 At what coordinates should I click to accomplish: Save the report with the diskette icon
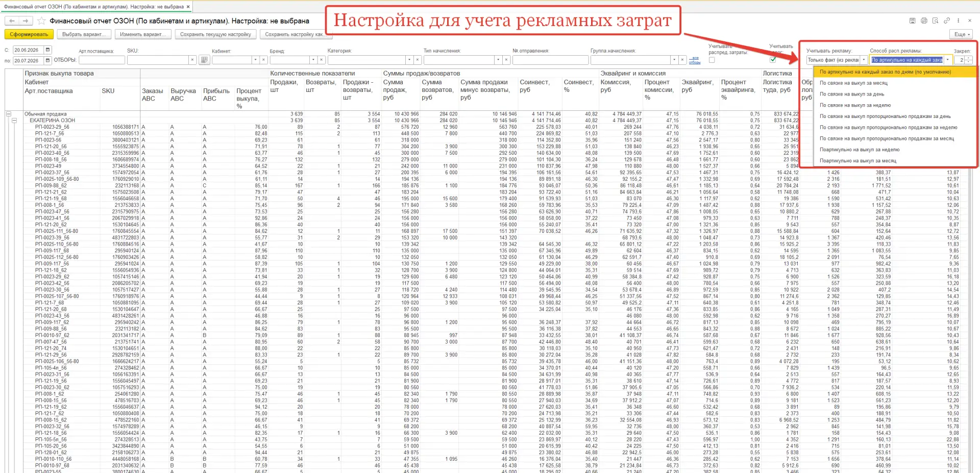[913, 21]
